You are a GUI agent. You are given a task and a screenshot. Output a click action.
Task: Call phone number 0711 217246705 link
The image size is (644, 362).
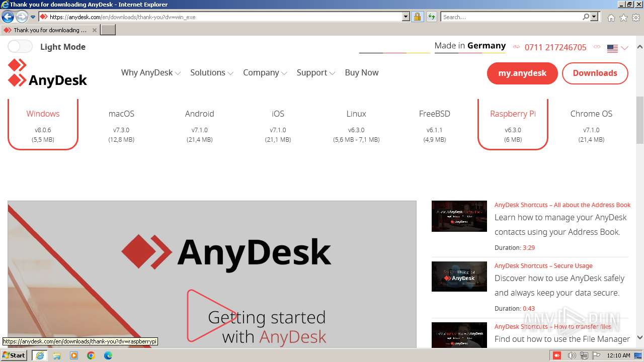555,47
